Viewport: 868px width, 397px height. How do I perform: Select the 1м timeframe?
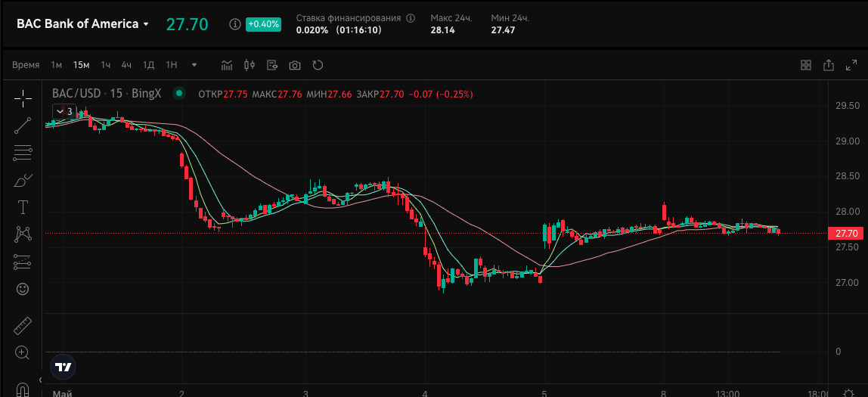(x=57, y=65)
